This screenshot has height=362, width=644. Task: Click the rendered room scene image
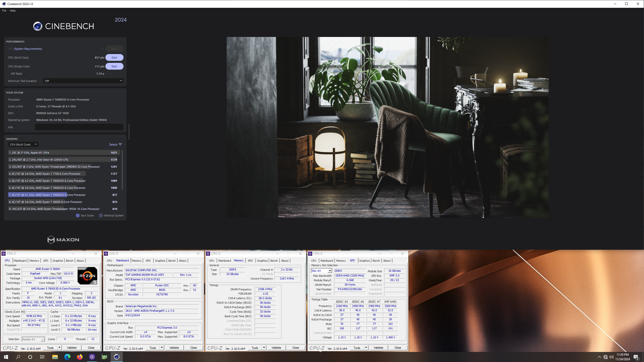[x=387, y=127]
